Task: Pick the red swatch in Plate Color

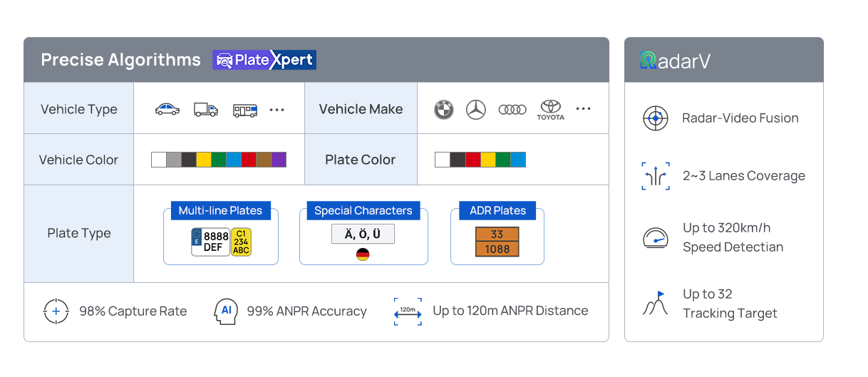Action: pyautogui.click(x=472, y=160)
